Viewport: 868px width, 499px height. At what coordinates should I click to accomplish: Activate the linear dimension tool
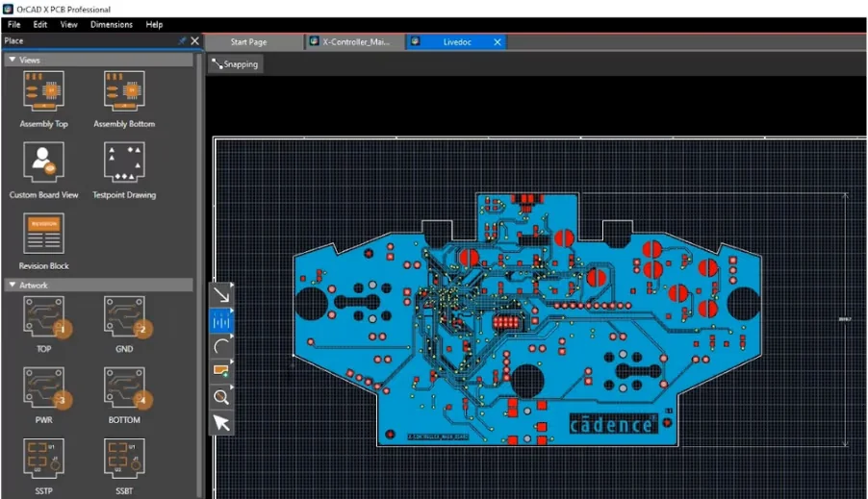[221, 321]
